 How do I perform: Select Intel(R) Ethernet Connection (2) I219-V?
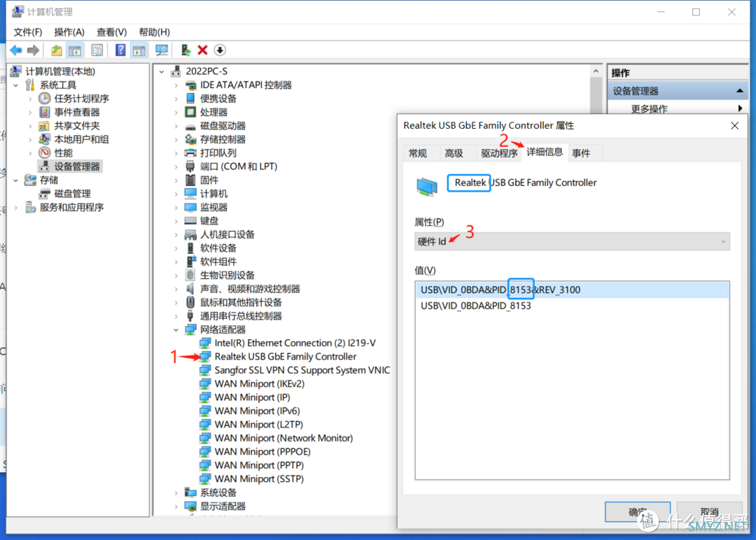click(x=295, y=343)
